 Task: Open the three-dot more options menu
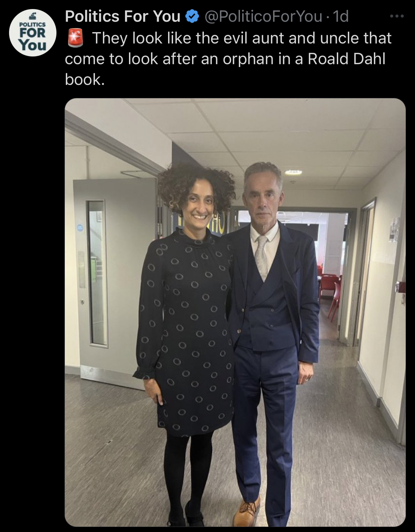click(x=397, y=16)
